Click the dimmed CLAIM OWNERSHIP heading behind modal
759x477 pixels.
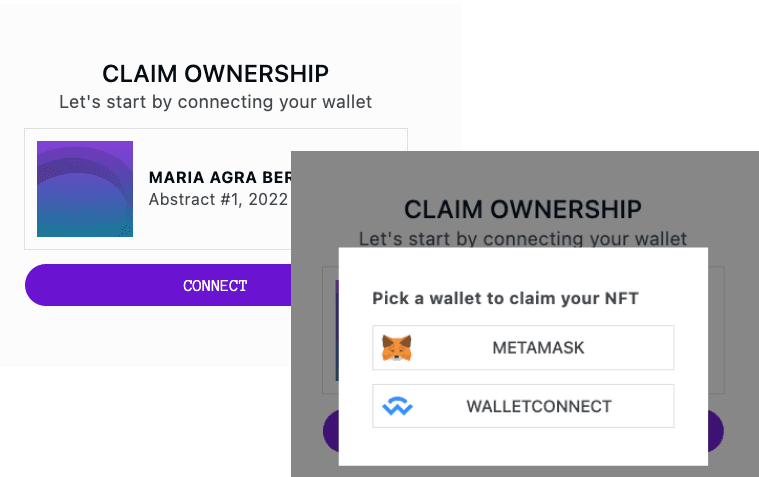pyautogui.click(x=522, y=210)
